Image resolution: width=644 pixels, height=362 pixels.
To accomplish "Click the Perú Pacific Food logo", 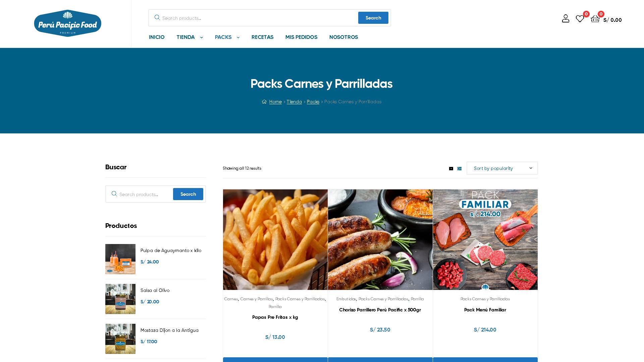I will pos(67,23).
